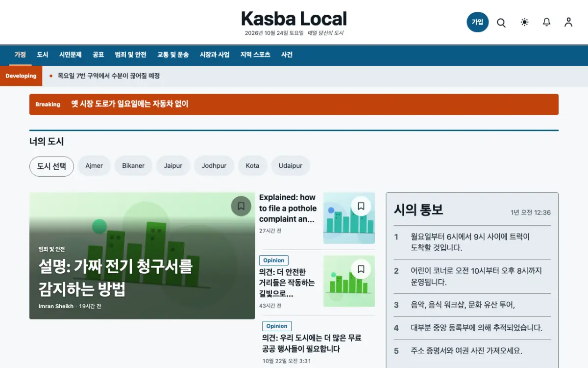
Task: Open the 사건 nav section
Action: [287, 55]
